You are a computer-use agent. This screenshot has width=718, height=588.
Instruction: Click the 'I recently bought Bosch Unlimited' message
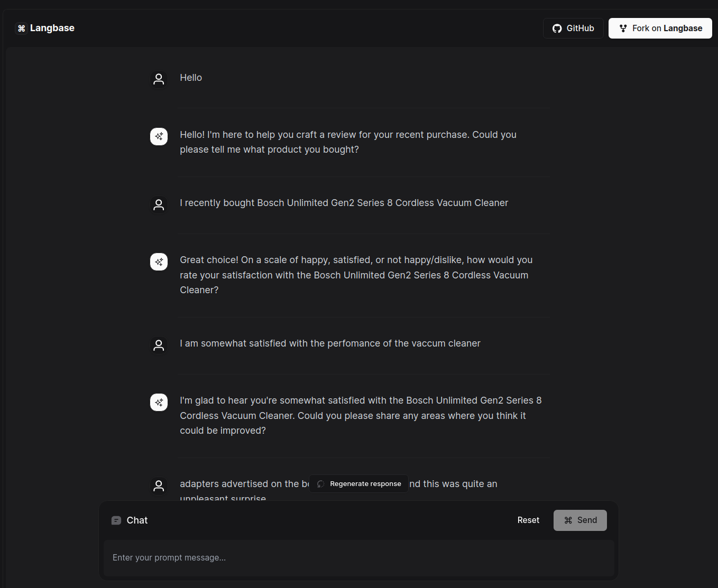(x=344, y=203)
